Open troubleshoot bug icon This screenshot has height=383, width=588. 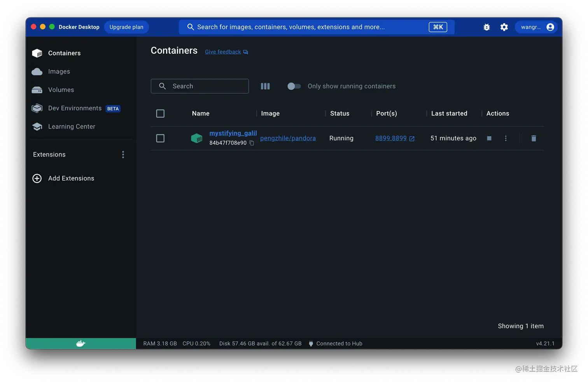point(486,27)
